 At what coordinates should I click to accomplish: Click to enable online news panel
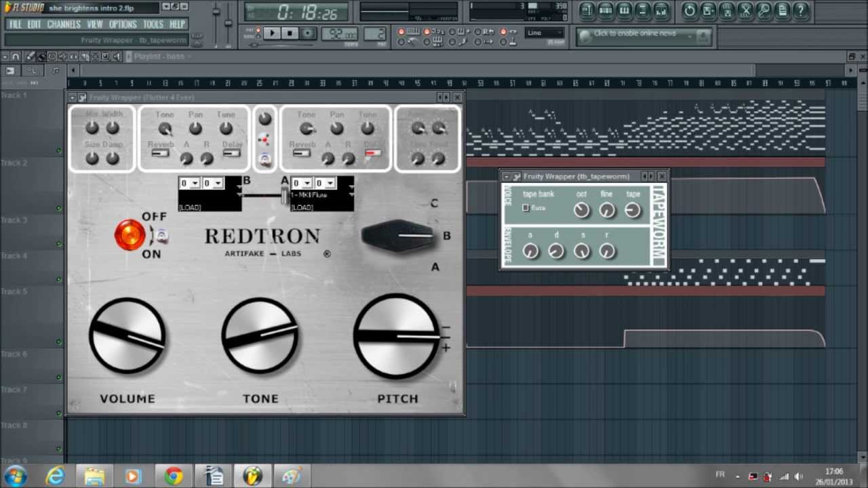644,36
